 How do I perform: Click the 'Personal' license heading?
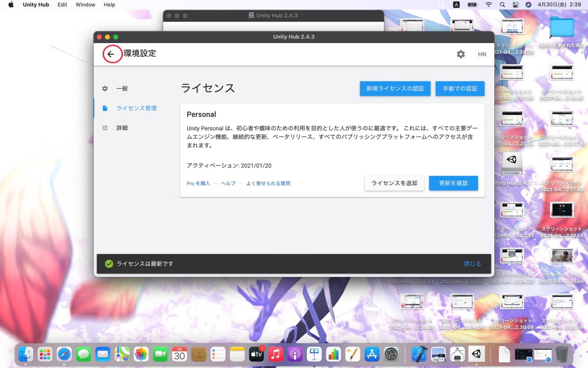(201, 114)
